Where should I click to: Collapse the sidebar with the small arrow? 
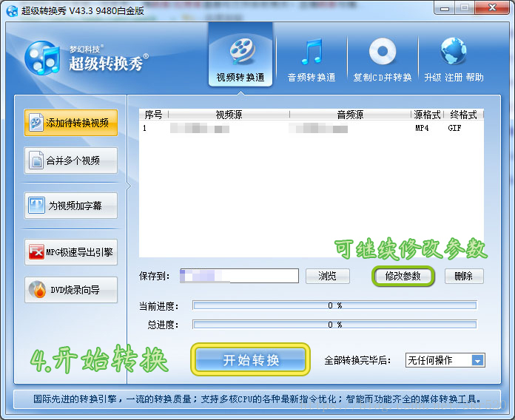[129, 186]
